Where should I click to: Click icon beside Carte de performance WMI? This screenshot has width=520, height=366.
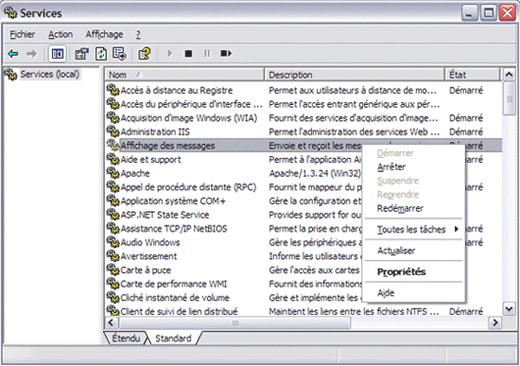[x=113, y=284]
